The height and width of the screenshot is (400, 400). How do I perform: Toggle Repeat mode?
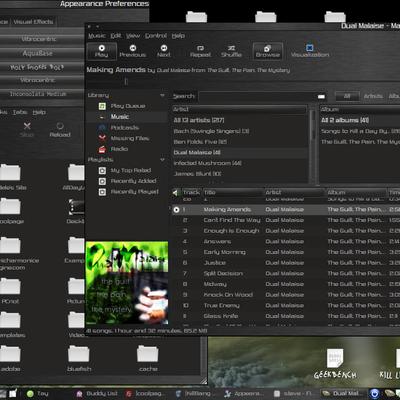(x=200, y=51)
